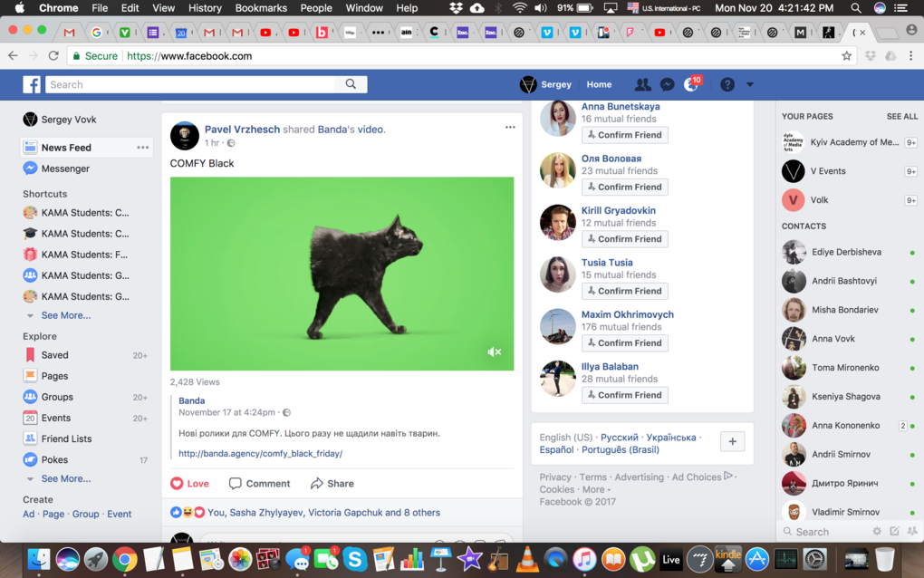
Task: Confirm friend request from Tusia Tusia
Action: coord(625,291)
